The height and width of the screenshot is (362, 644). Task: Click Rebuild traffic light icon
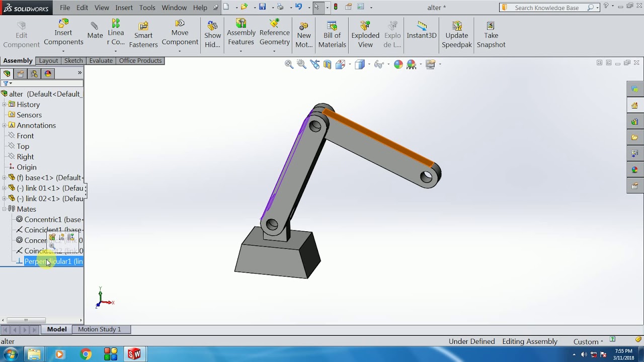(x=336, y=7)
